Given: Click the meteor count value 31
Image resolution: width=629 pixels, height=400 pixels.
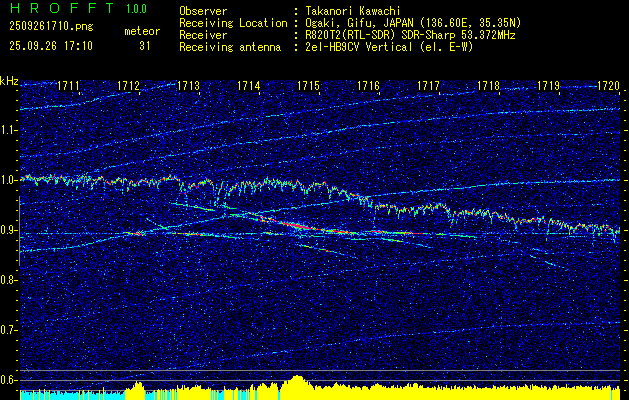Looking at the screenshot, I should (145, 45).
